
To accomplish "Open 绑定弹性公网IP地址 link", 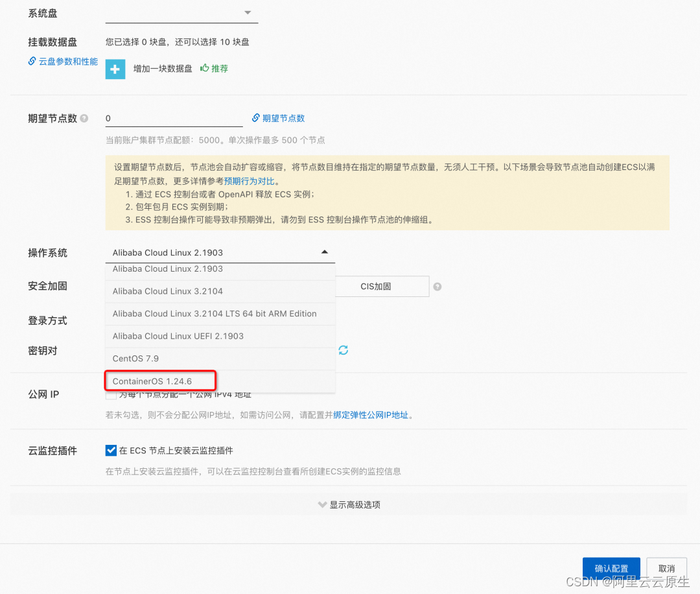I will (371, 415).
